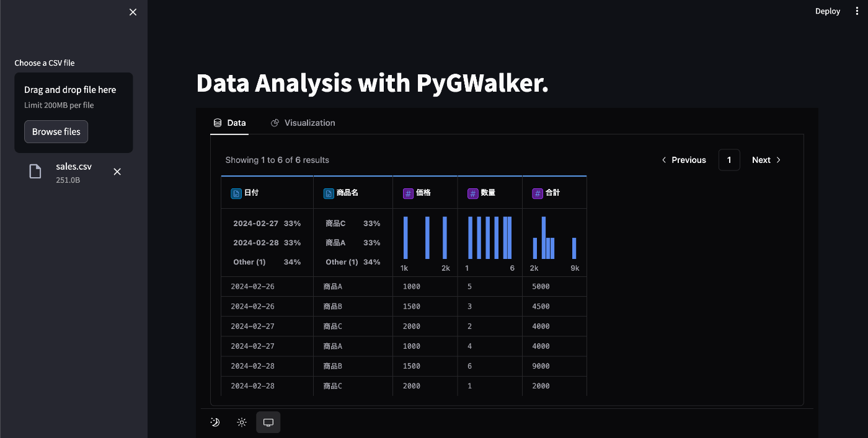Click cell with total 9000
The width and height of the screenshot is (868, 438).
(x=554, y=366)
